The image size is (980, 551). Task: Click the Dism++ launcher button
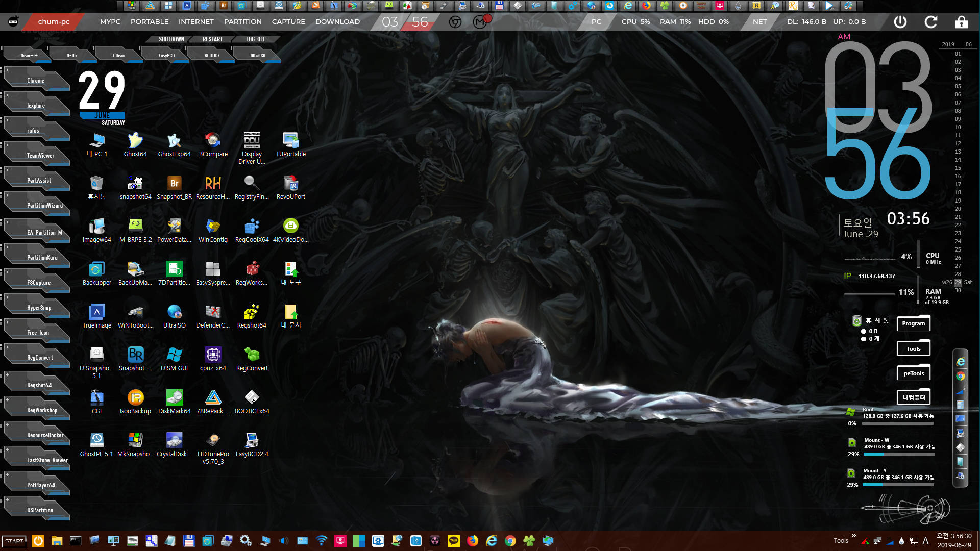[28, 55]
